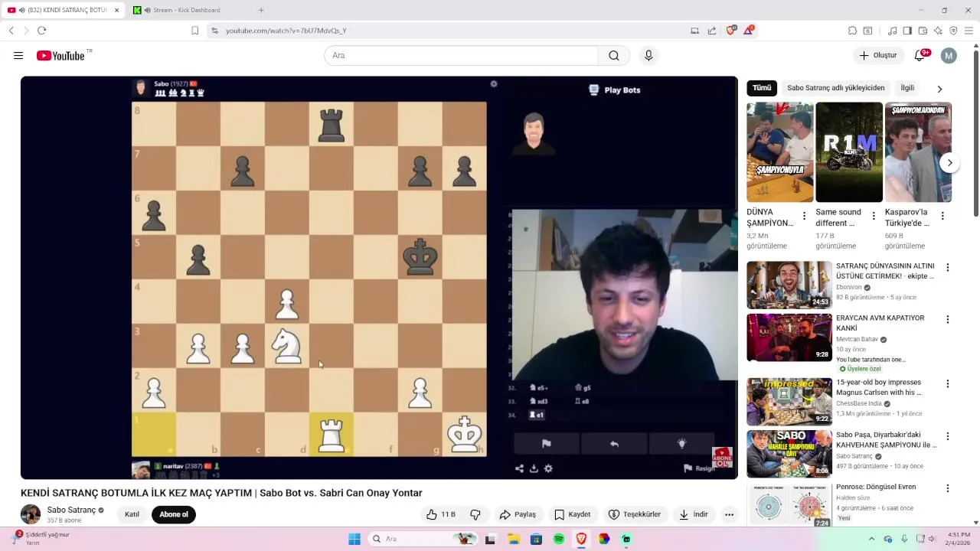This screenshot has width=980, height=551.
Task: Open the Same sound different Shorts thumbnail
Action: point(849,152)
